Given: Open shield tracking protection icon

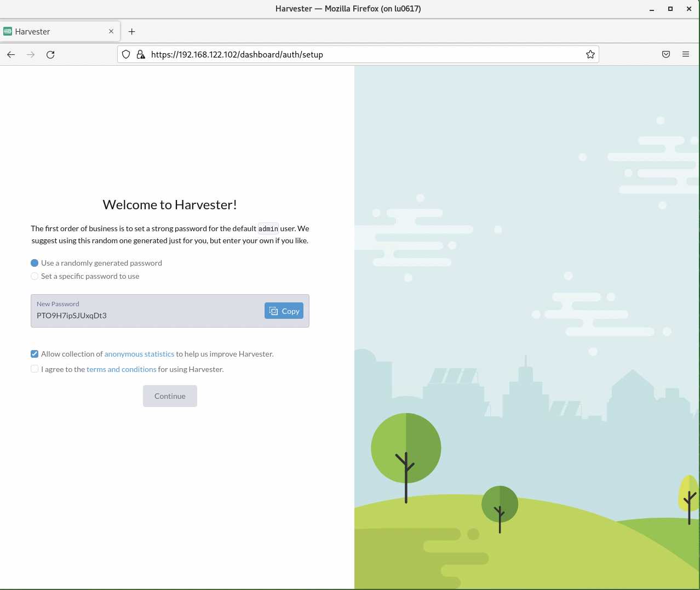Looking at the screenshot, I should click(126, 54).
